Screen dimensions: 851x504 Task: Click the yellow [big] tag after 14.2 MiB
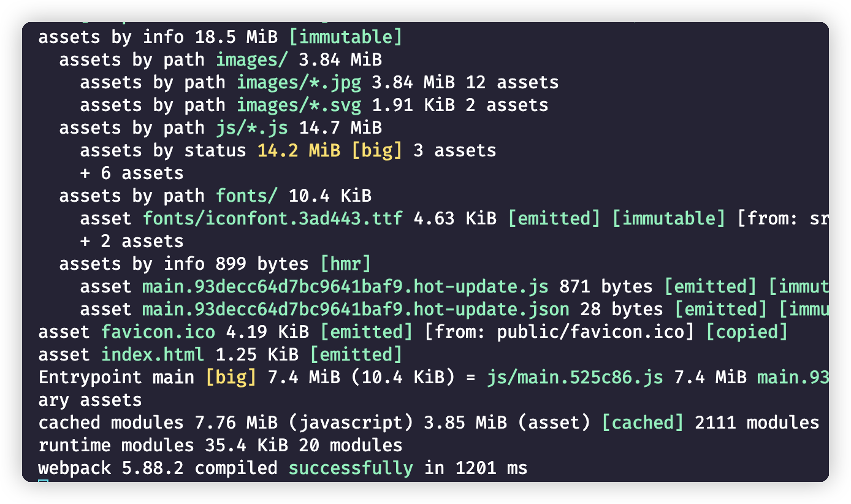click(377, 150)
